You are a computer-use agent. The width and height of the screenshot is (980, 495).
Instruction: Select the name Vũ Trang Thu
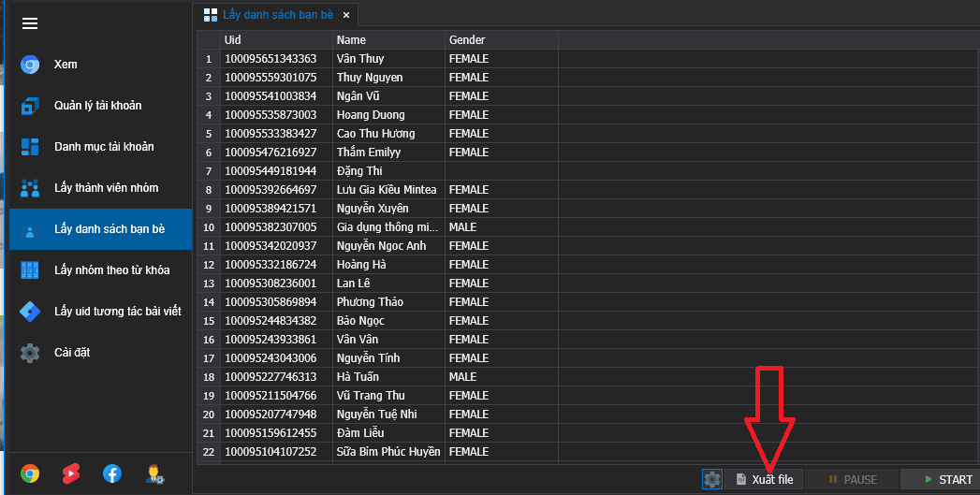[x=371, y=396]
